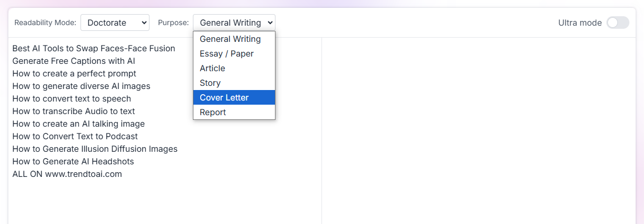This screenshot has width=644, height=224.
Task: Collapse the Purpose General Writing combo box
Action: click(234, 23)
